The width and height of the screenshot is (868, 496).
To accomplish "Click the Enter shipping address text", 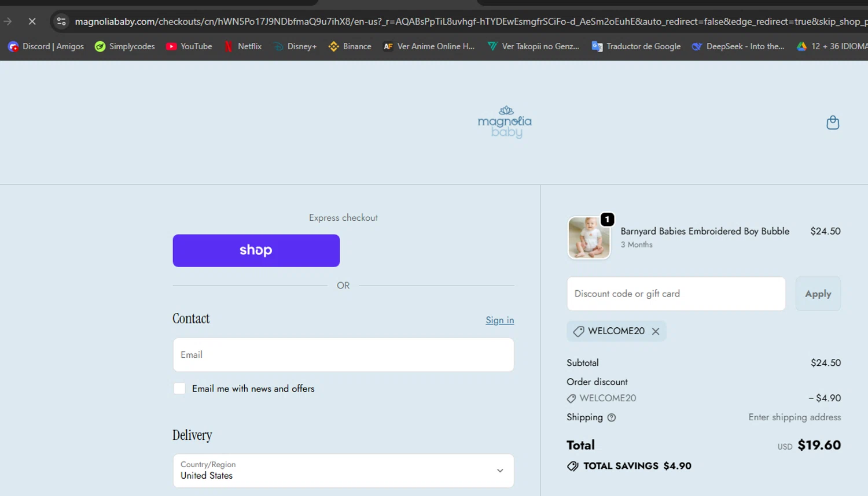I will [x=795, y=417].
